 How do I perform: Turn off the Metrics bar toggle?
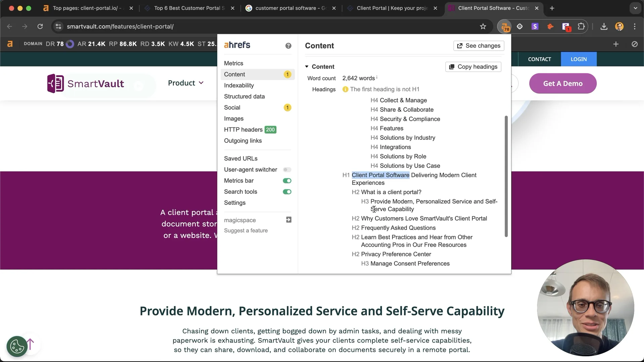(x=287, y=181)
